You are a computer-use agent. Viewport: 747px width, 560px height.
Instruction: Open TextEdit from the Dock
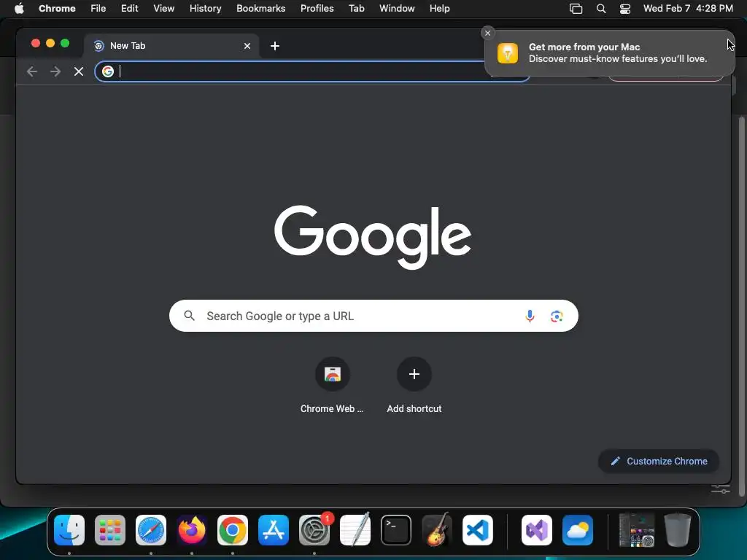pyautogui.click(x=355, y=530)
